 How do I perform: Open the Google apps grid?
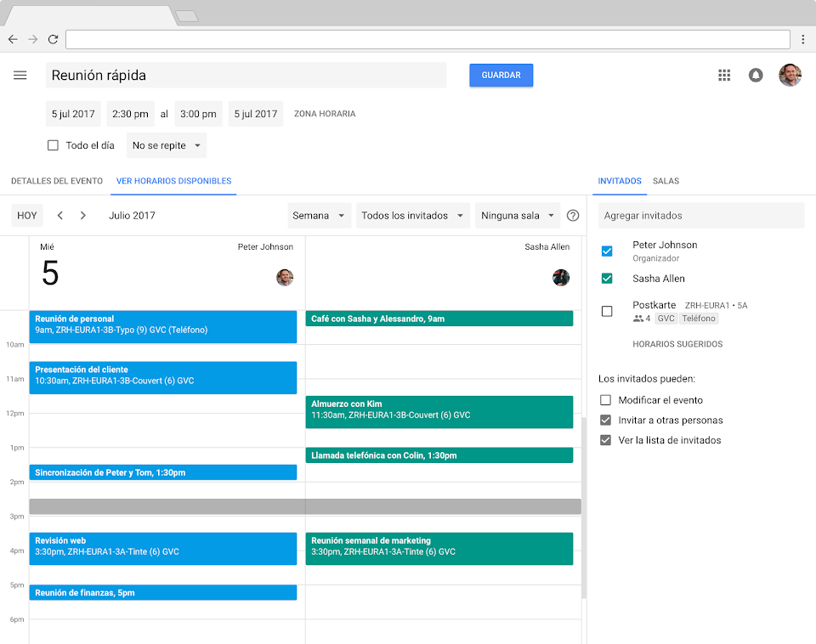click(724, 76)
